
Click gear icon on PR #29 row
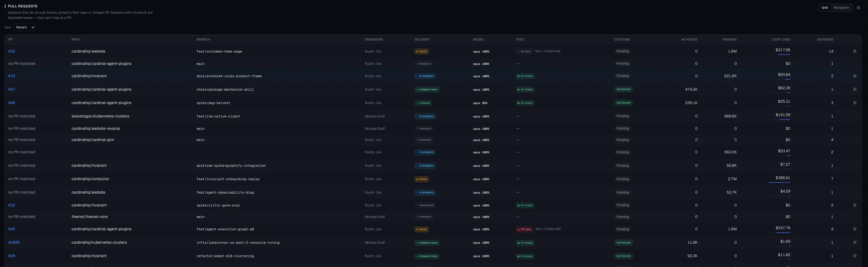[x=855, y=256]
